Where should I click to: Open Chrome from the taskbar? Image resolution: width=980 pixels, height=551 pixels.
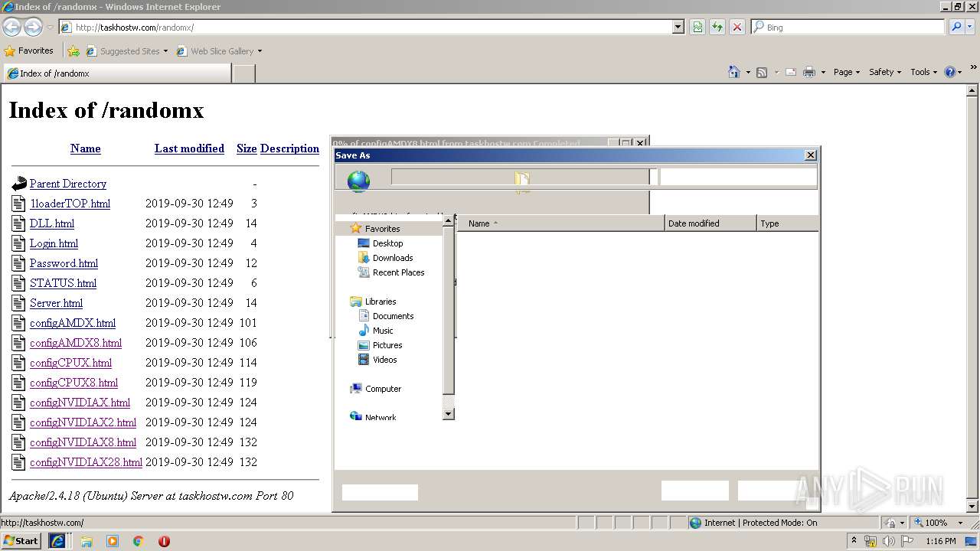tap(139, 541)
